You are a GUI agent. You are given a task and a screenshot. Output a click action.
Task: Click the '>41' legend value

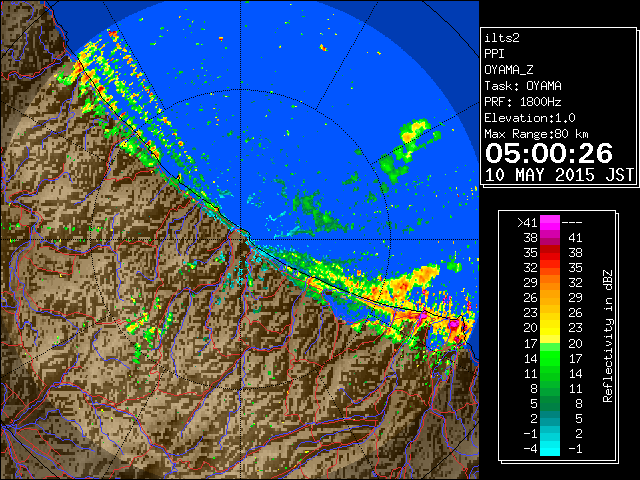[527, 223]
